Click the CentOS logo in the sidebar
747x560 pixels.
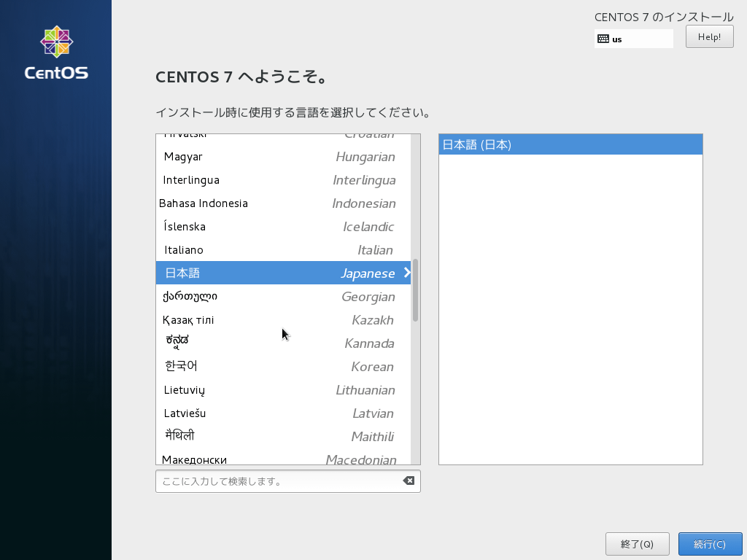click(x=56, y=51)
